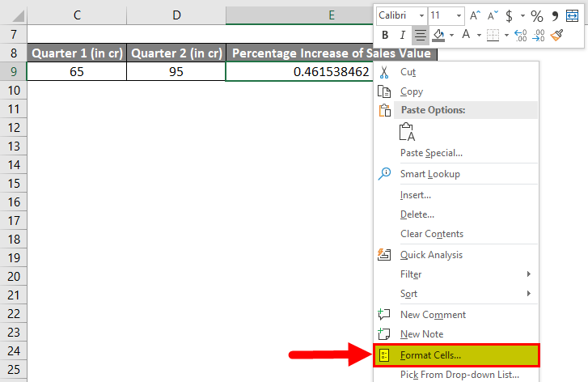Click the Paste clipboard icon beside Paste Options
This screenshot has width=588, height=382.
[385, 110]
